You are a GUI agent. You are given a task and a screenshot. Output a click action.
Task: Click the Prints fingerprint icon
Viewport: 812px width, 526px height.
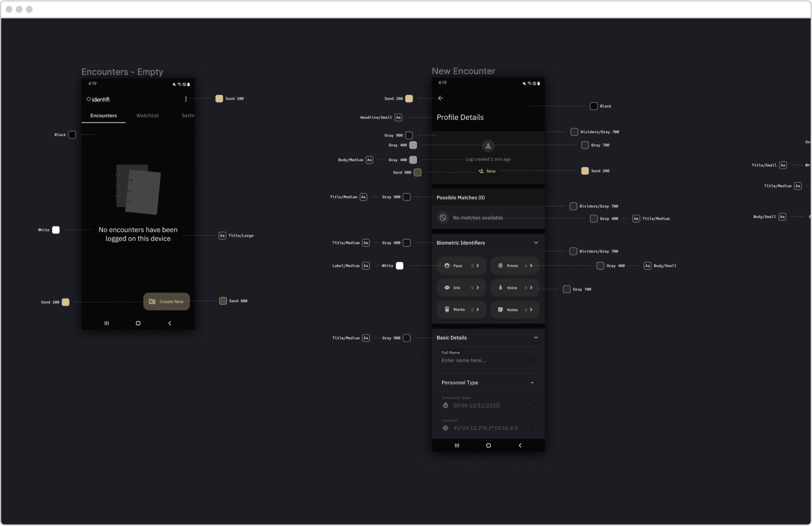point(500,266)
